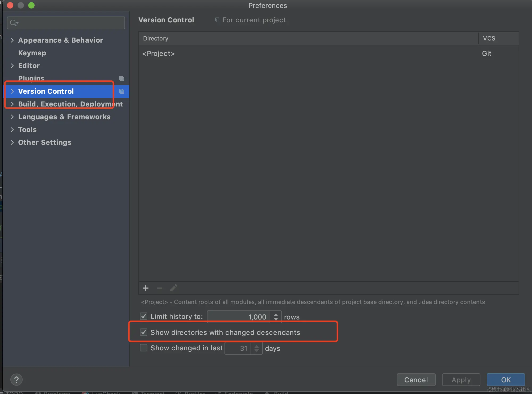Viewport: 532px width, 394px height.
Task: Click the pencil edit mapping icon
Action: (174, 288)
